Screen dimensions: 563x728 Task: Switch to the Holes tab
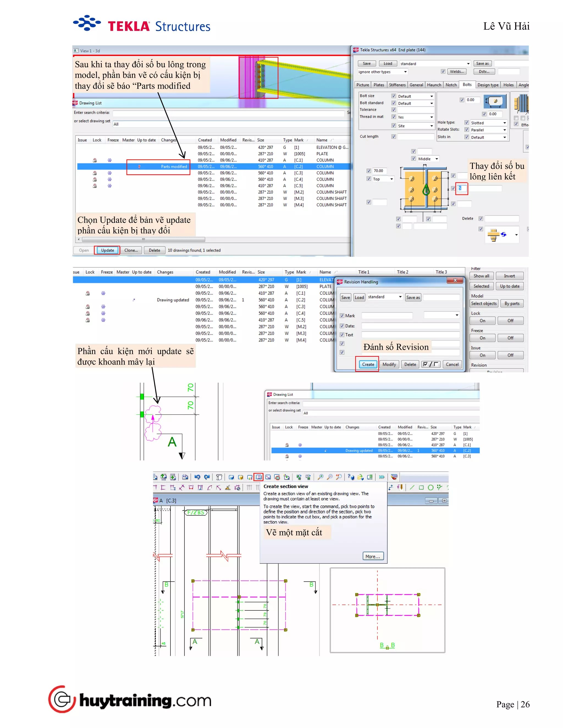click(508, 85)
